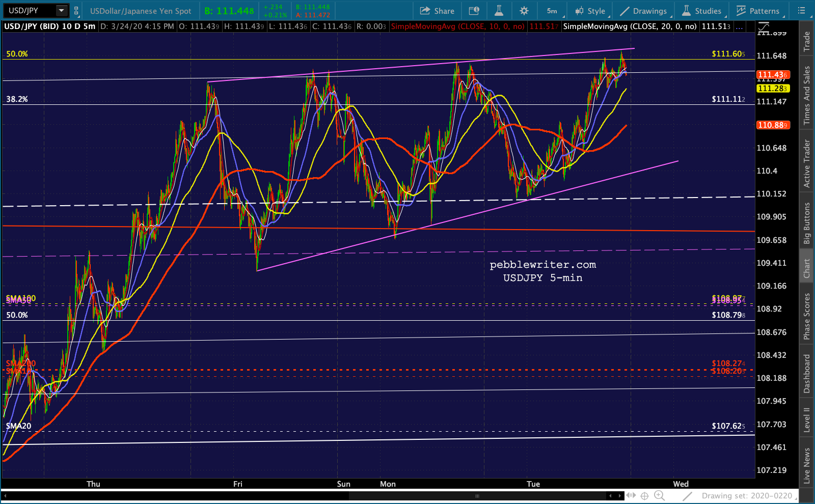
Task: Select the active drawing tool line icon
Action: 687,495
